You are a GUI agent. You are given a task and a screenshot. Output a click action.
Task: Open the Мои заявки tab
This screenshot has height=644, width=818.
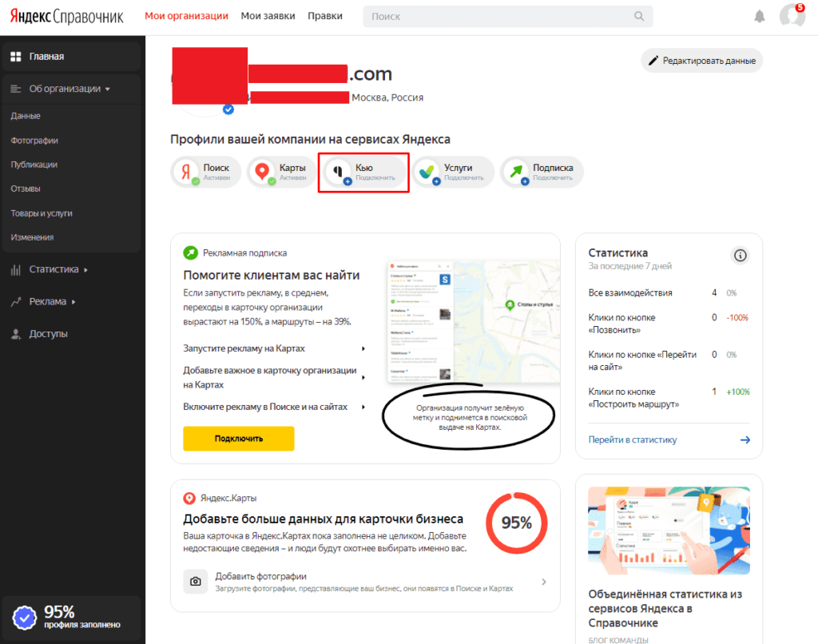pyautogui.click(x=268, y=16)
